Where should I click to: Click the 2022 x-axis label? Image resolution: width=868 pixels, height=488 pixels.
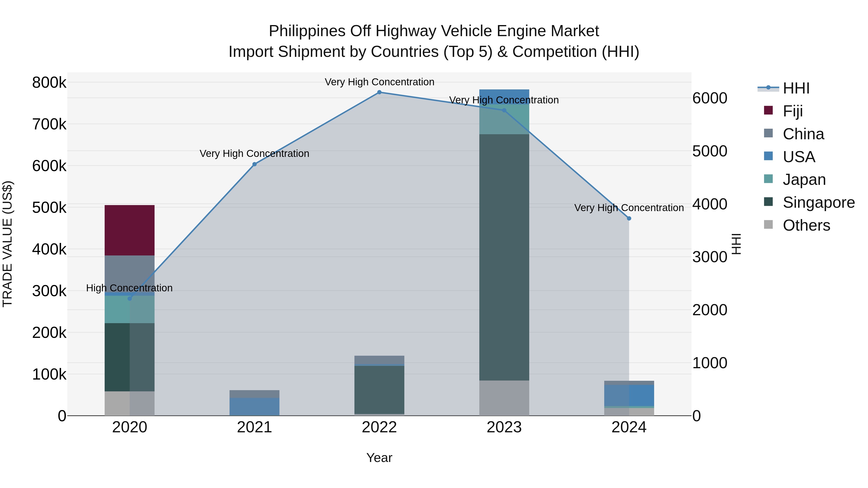(x=380, y=427)
